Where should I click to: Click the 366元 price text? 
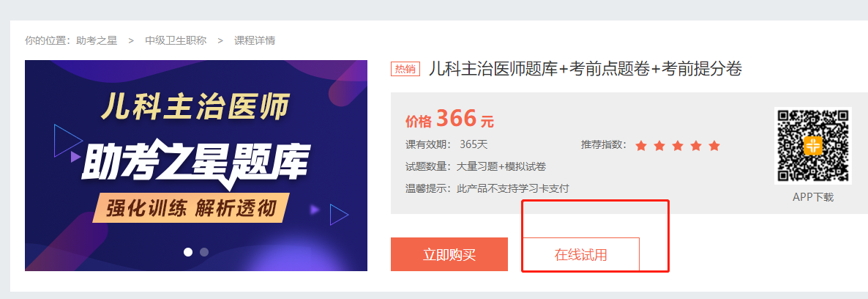pos(465,118)
